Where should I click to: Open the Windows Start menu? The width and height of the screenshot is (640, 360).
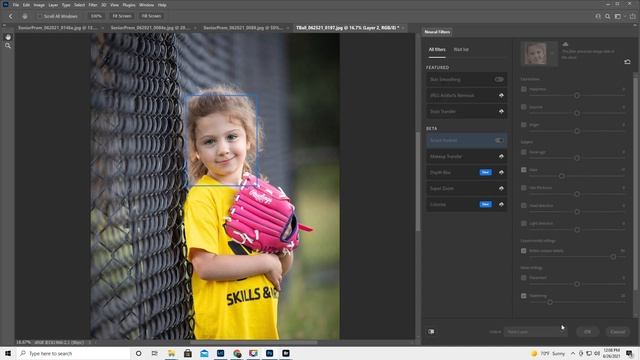coord(8,353)
